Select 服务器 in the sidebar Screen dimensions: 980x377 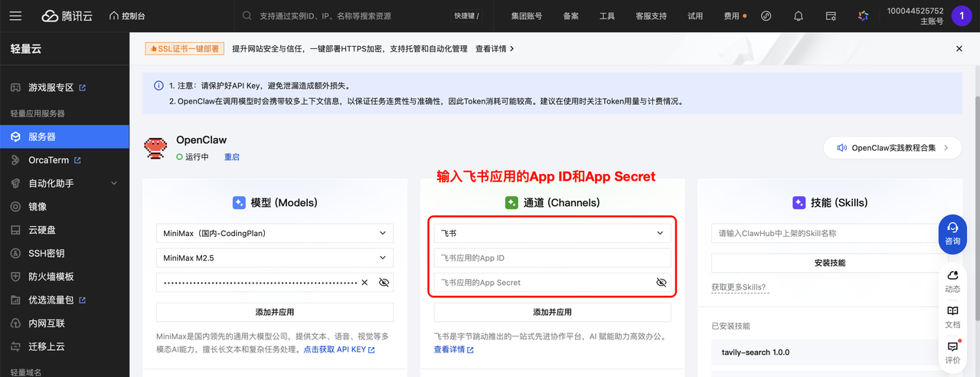[64, 136]
